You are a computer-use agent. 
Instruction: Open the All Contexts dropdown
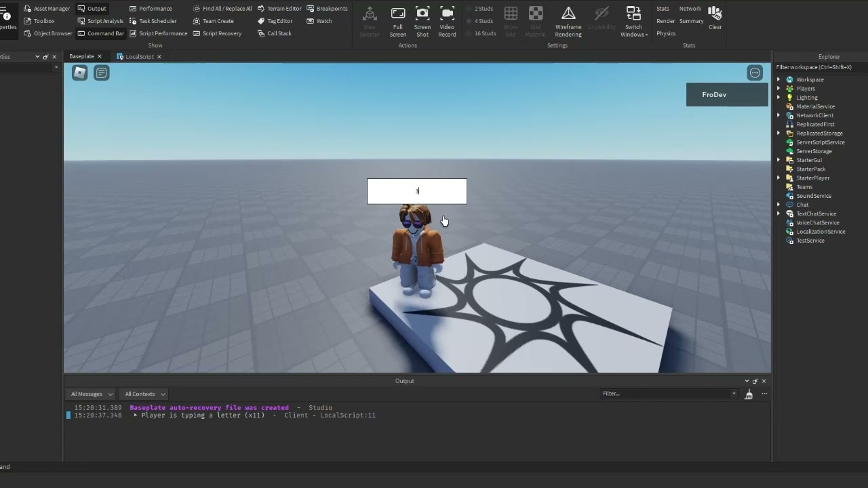pyautogui.click(x=144, y=394)
